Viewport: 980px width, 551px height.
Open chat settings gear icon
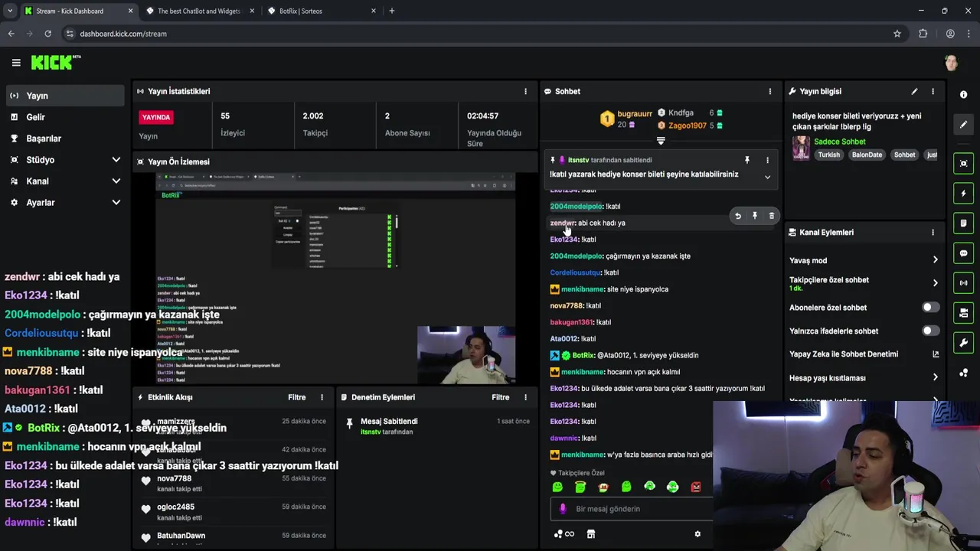click(x=697, y=534)
